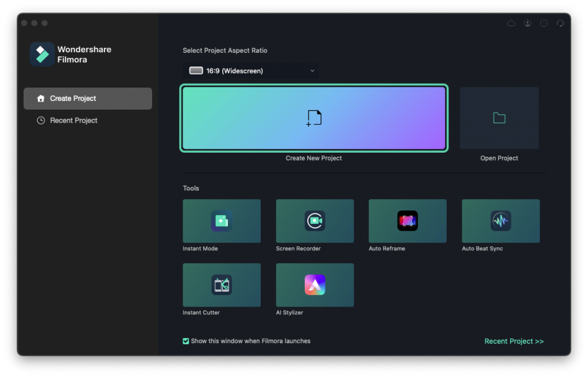588x377 pixels.
Task: Follow the Recent Project >> link
Action: coord(514,341)
